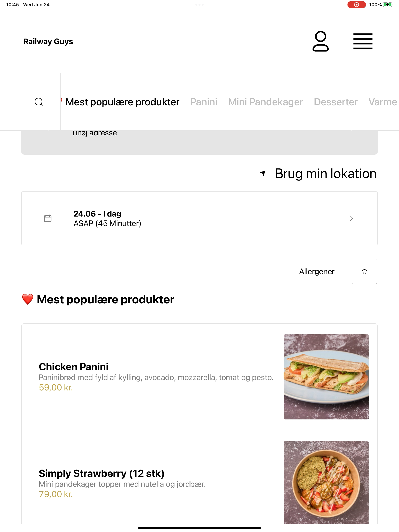Switch to the Panini category tab

click(204, 102)
